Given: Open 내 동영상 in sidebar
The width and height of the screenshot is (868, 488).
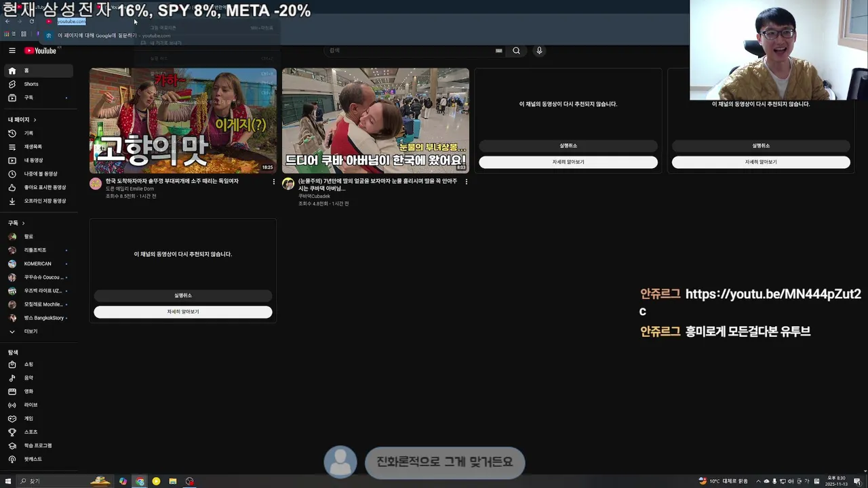Looking at the screenshot, I should [x=38, y=161].
